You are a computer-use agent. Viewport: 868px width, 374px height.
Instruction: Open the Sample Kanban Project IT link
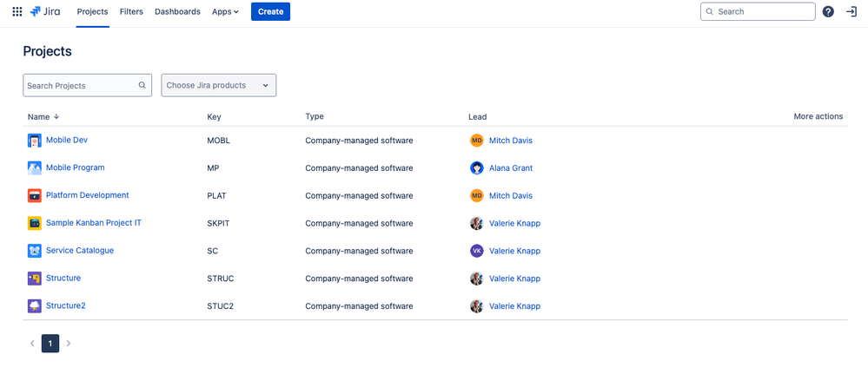pyautogui.click(x=94, y=223)
